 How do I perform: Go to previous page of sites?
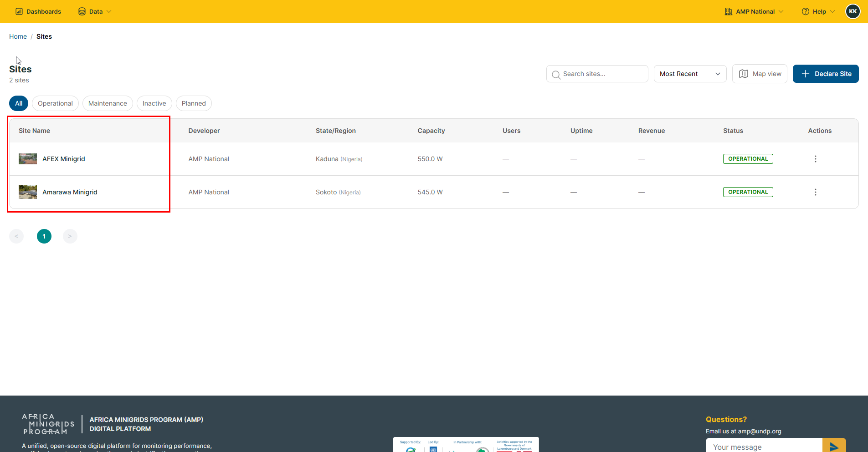pyautogui.click(x=16, y=236)
